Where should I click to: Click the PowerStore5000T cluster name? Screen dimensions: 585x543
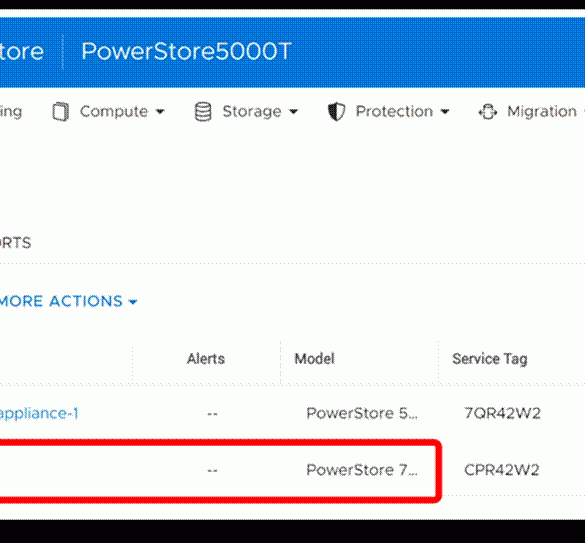pos(186,51)
